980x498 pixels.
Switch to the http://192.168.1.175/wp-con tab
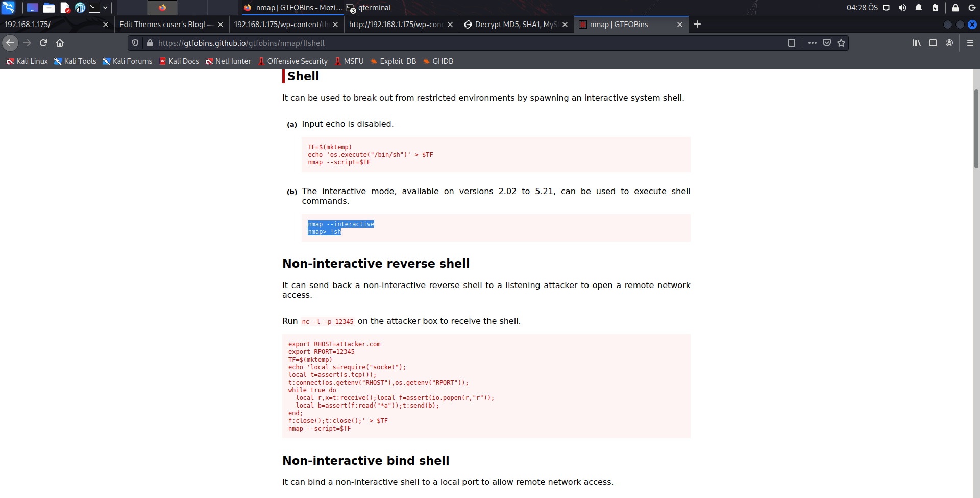tap(401, 25)
